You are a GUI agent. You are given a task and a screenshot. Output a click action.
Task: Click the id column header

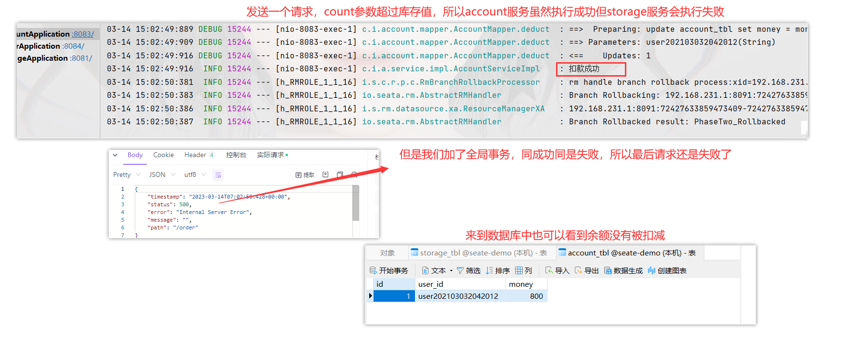pos(394,284)
